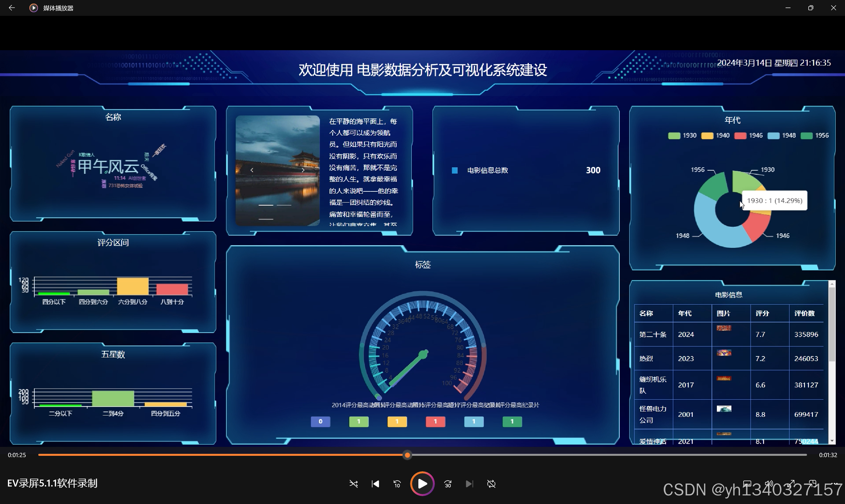Viewport: 845px width, 504px height.
Task: Skip forward 30 seconds
Action: click(x=448, y=484)
